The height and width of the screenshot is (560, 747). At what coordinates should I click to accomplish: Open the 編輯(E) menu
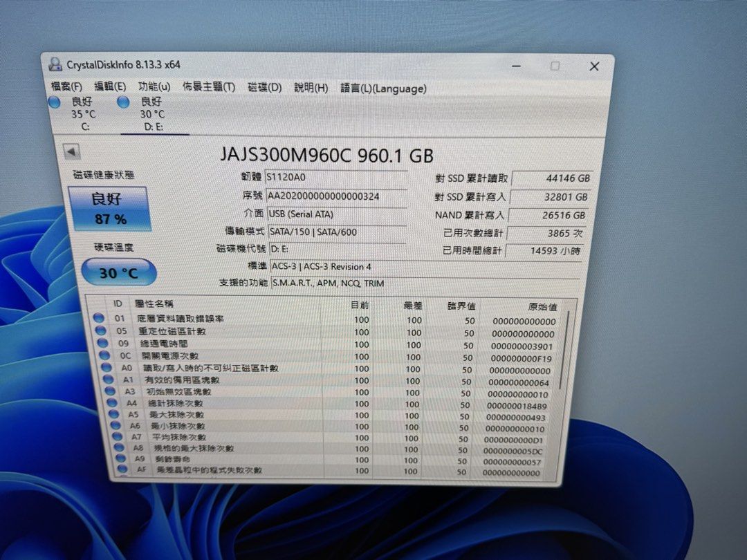pyautogui.click(x=110, y=86)
